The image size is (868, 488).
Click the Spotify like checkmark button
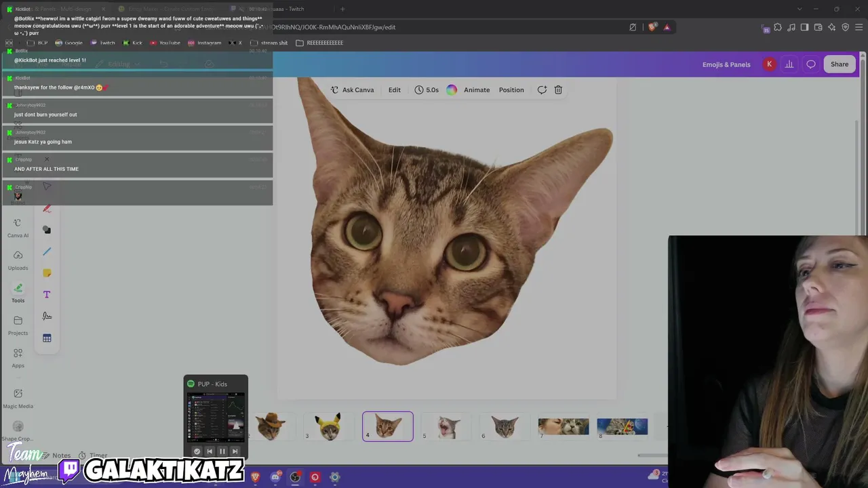tap(197, 451)
